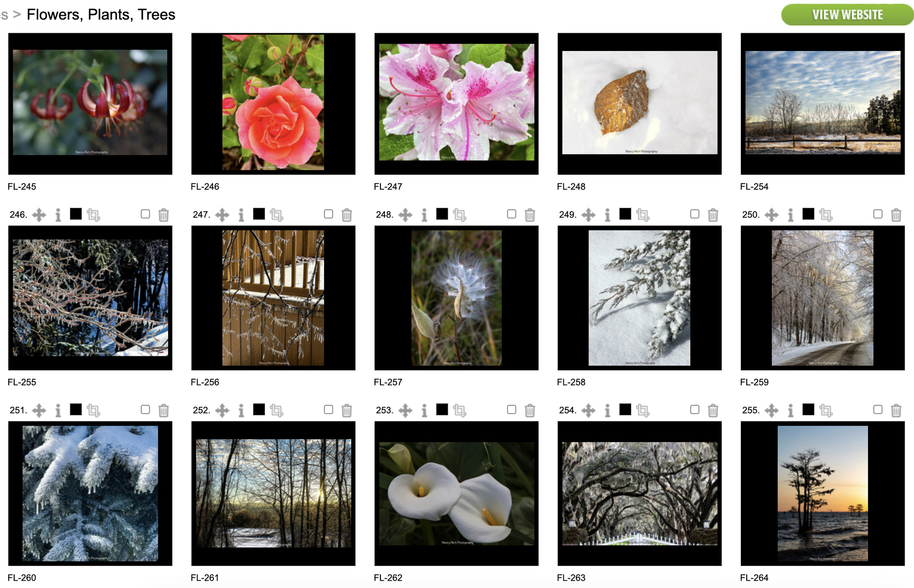This screenshot has width=914, height=588.
Task: Select image 253 via its checkbox
Action: pos(511,409)
